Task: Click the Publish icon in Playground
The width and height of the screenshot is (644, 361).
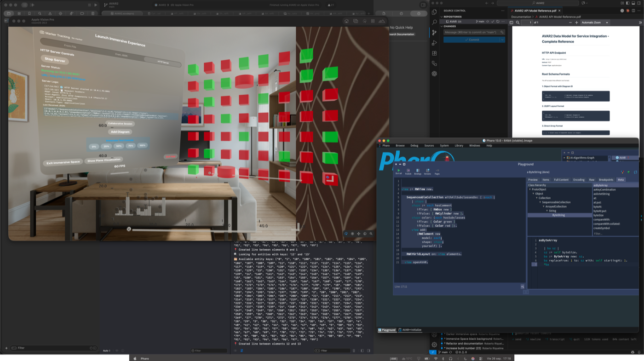Action: pyautogui.click(x=408, y=172)
